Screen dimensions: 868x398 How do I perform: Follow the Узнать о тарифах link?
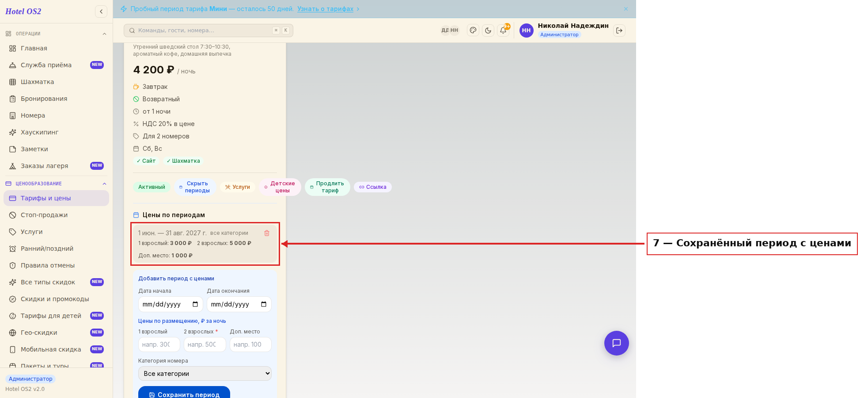point(325,9)
